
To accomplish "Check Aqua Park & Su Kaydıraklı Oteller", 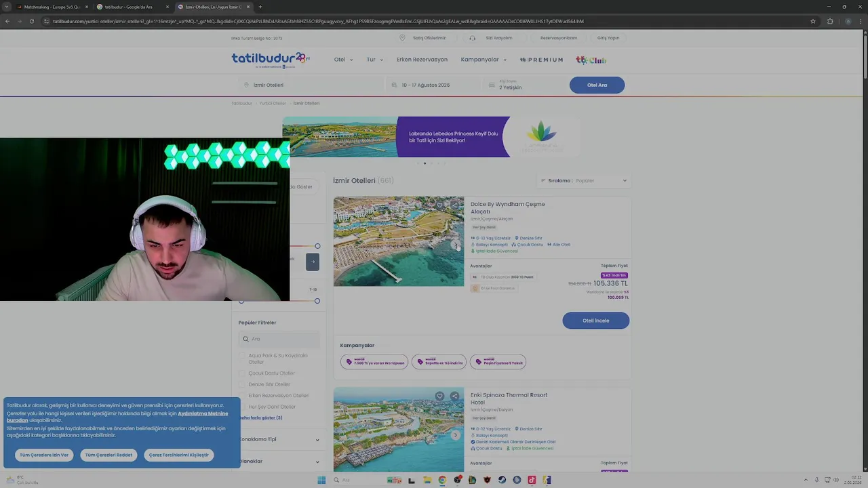I will click(x=242, y=356).
